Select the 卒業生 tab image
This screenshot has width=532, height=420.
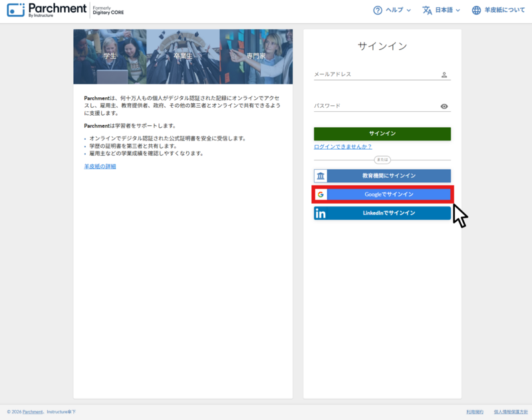point(183,57)
